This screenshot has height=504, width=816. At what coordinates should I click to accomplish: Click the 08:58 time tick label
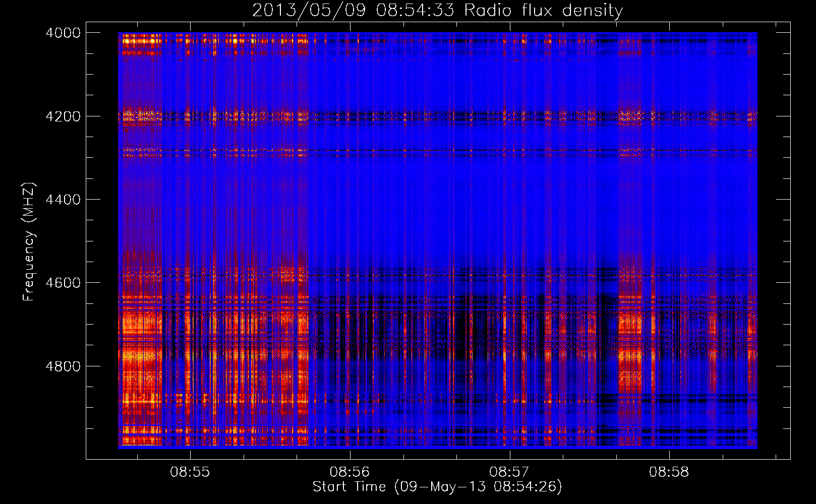[x=669, y=472]
